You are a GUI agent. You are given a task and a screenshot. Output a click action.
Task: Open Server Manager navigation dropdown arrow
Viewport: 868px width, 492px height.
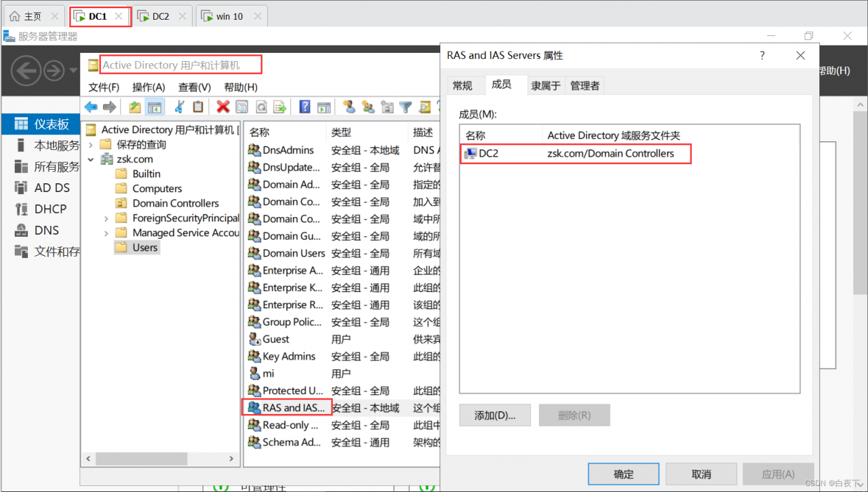tap(73, 70)
